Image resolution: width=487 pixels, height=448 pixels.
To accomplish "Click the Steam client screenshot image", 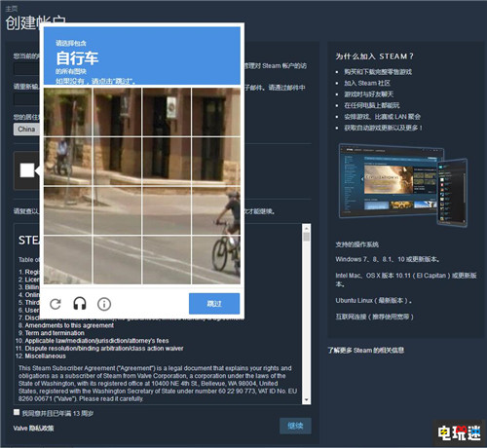I will (x=403, y=185).
